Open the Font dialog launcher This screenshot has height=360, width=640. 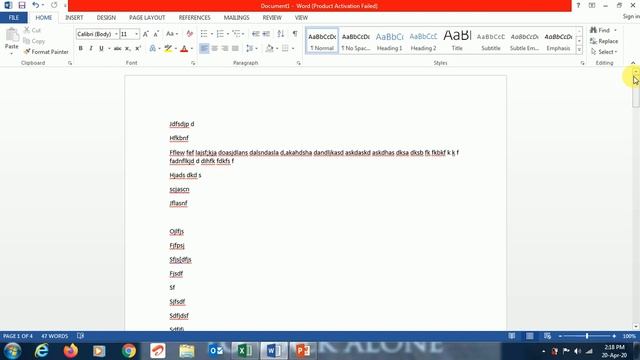[193, 63]
